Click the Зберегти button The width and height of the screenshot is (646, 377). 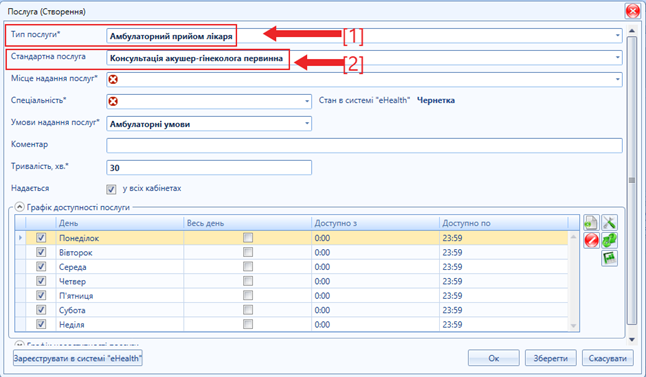point(550,358)
